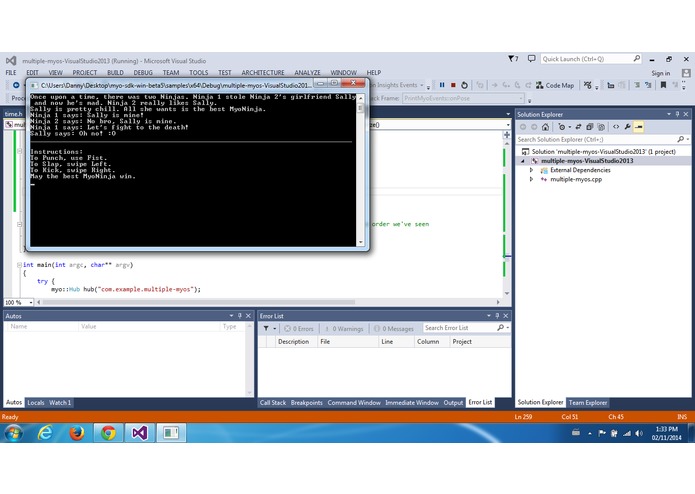The width and height of the screenshot is (695, 494).
Task: Click the Sign in link
Action: [x=661, y=74]
